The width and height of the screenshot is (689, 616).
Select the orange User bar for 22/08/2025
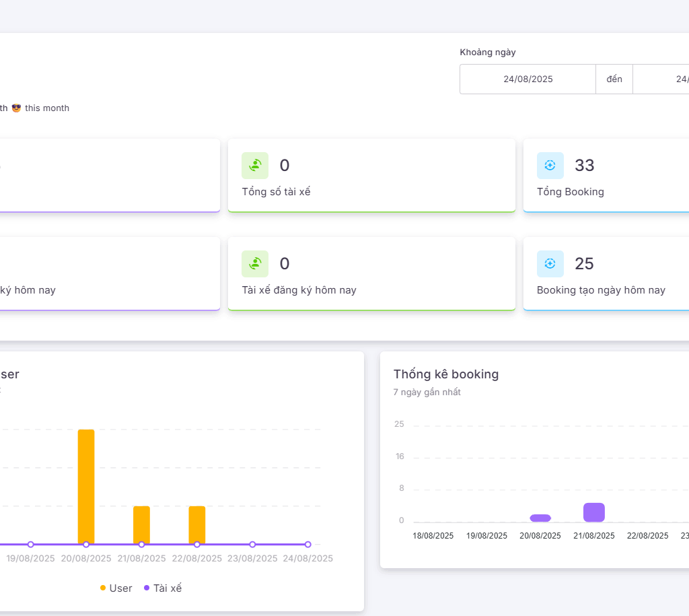click(x=197, y=524)
